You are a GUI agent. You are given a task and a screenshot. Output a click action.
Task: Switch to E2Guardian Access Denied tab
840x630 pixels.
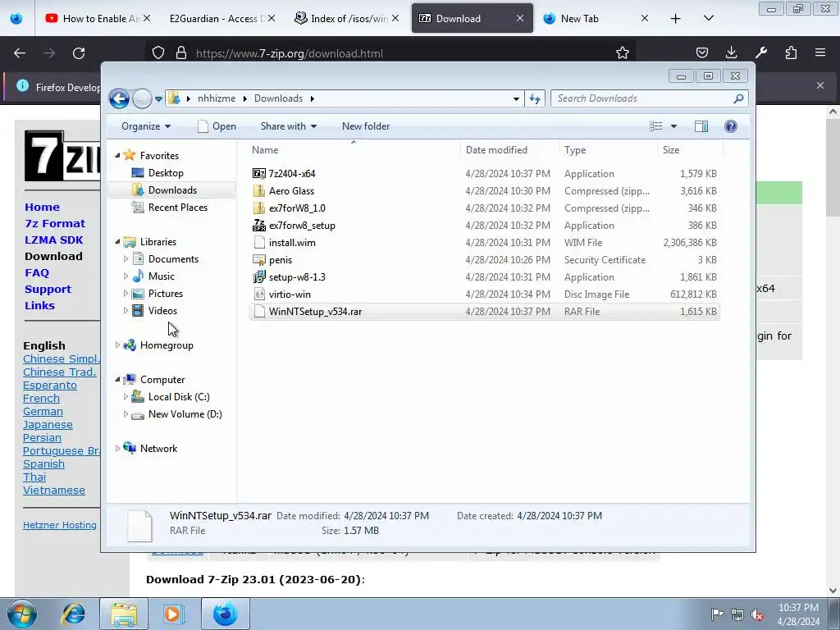pyautogui.click(x=221, y=19)
